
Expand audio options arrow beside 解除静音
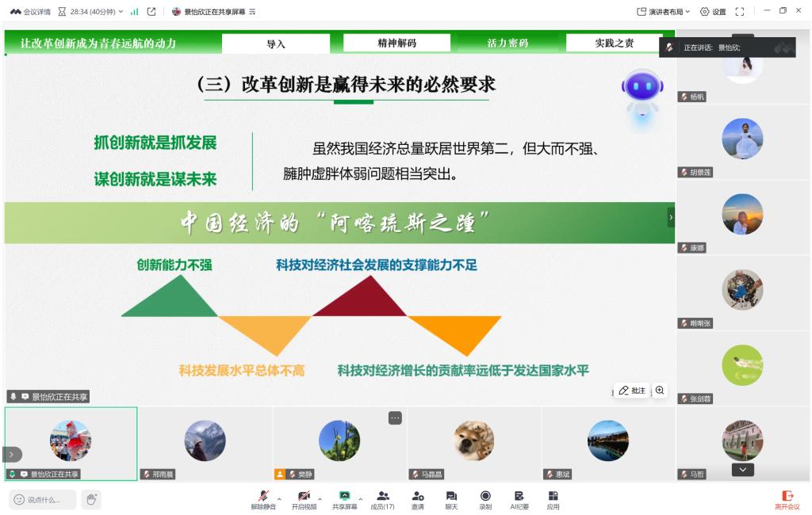[x=279, y=499]
